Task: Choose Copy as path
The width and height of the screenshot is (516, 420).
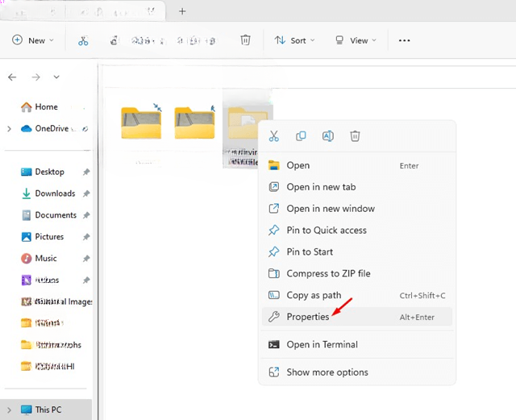Action: pyautogui.click(x=357, y=295)
